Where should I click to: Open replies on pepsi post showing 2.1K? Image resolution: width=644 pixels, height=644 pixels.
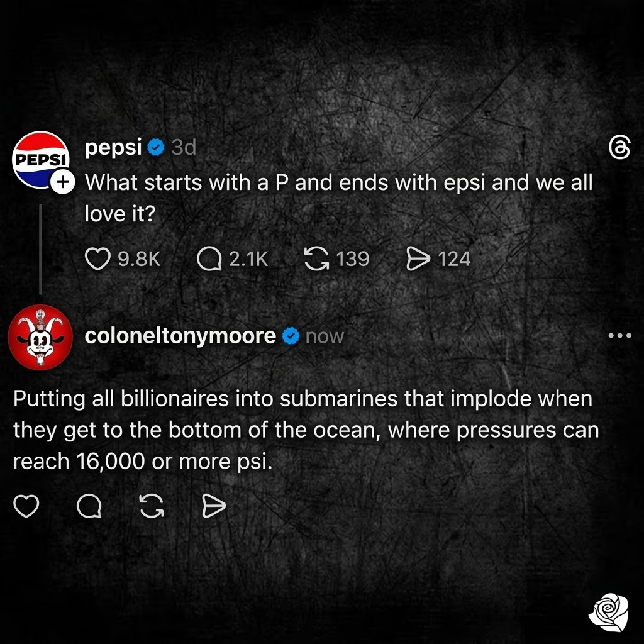click(209, 258)
